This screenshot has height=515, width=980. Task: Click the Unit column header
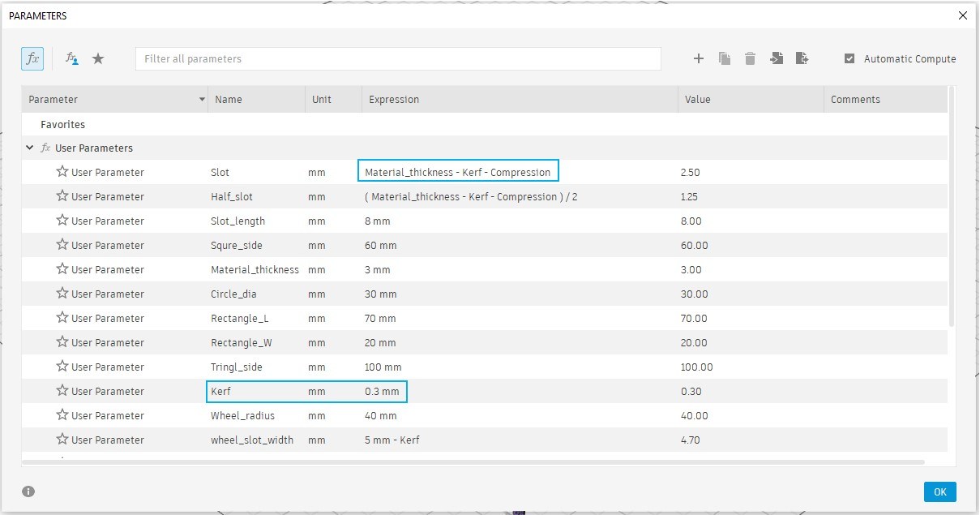pyautogui.click(x=333, y=100)
